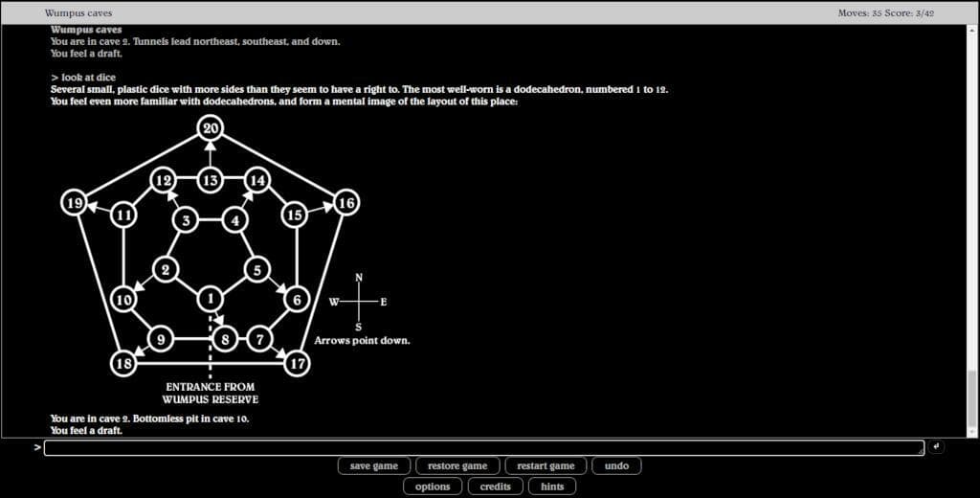Click cave node 17 on the map
980x498 pixels.
pyautogui.click(x=297, y=364)
